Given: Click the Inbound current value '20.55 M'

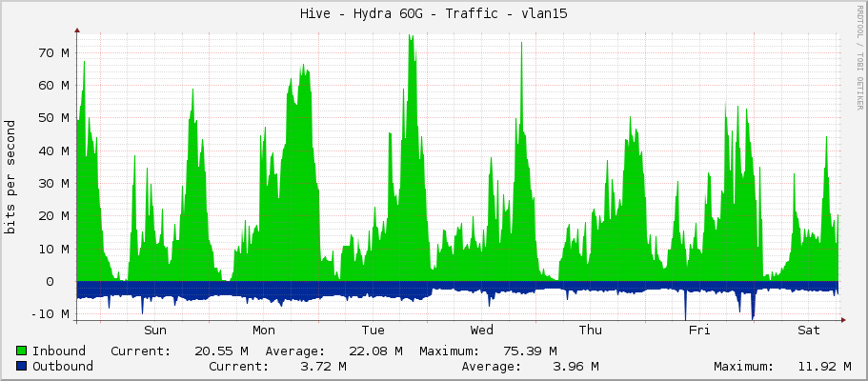Looking at the screenshot, I should [221, 351].
